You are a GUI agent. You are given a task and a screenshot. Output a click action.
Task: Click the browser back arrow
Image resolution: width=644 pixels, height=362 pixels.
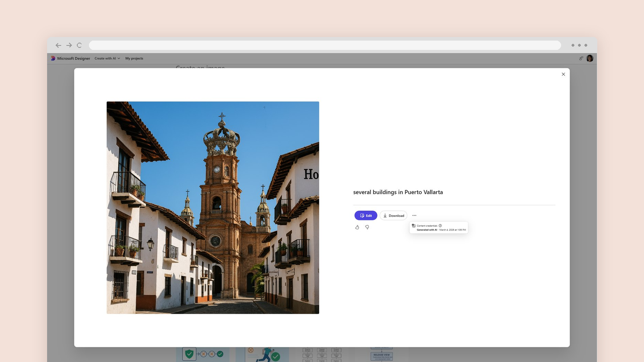58,45
